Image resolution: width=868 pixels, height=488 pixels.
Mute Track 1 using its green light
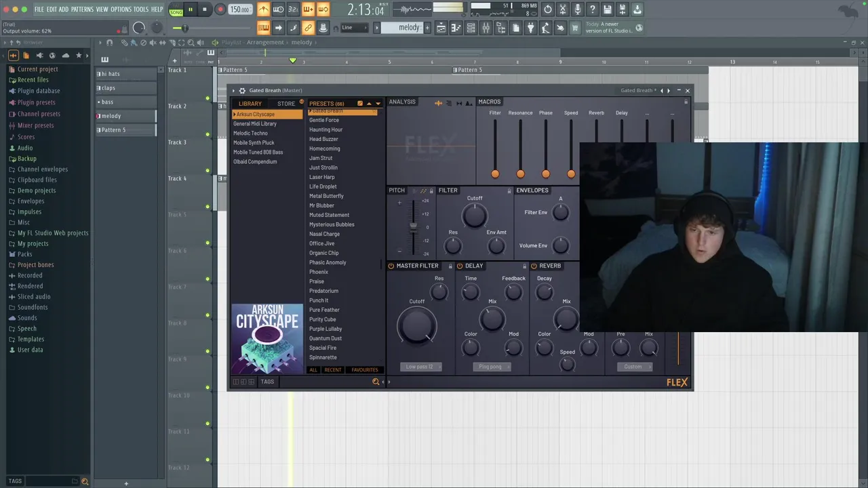pyautogui.click(x=208, y=99)
